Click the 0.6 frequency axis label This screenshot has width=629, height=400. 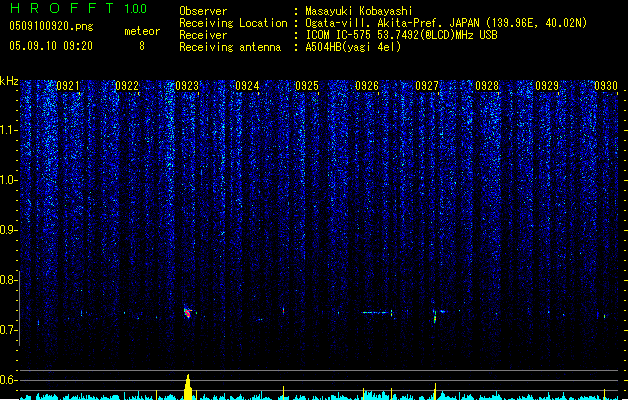[8, 380]
